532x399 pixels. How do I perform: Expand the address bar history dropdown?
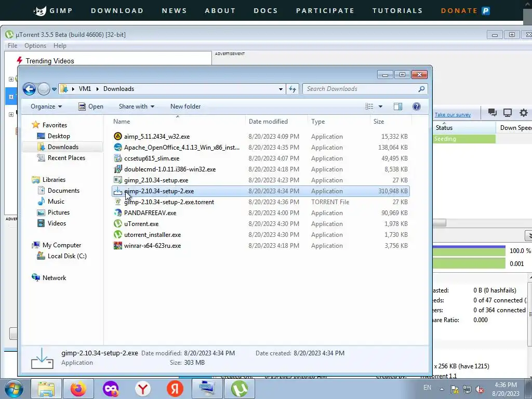281,89
